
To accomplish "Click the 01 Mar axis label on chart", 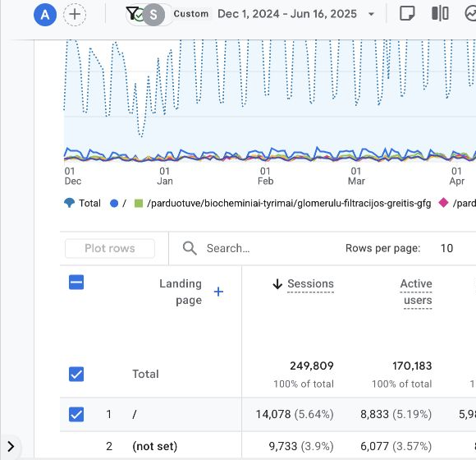I will click(x=356, y=177).
